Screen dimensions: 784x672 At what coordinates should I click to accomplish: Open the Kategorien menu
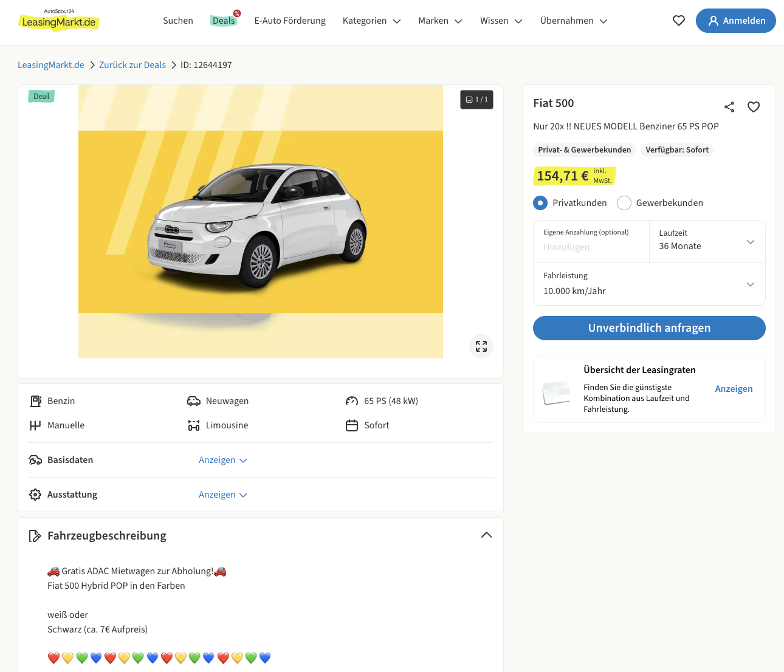[371, 21]
